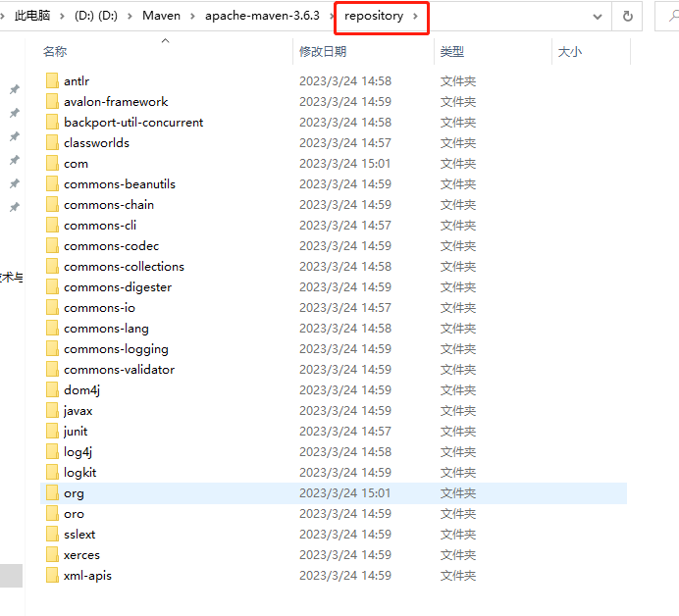Viewport: 679px width, 616px height.
Task: Click 文件夹 type in the junit row
Action: 458,432
